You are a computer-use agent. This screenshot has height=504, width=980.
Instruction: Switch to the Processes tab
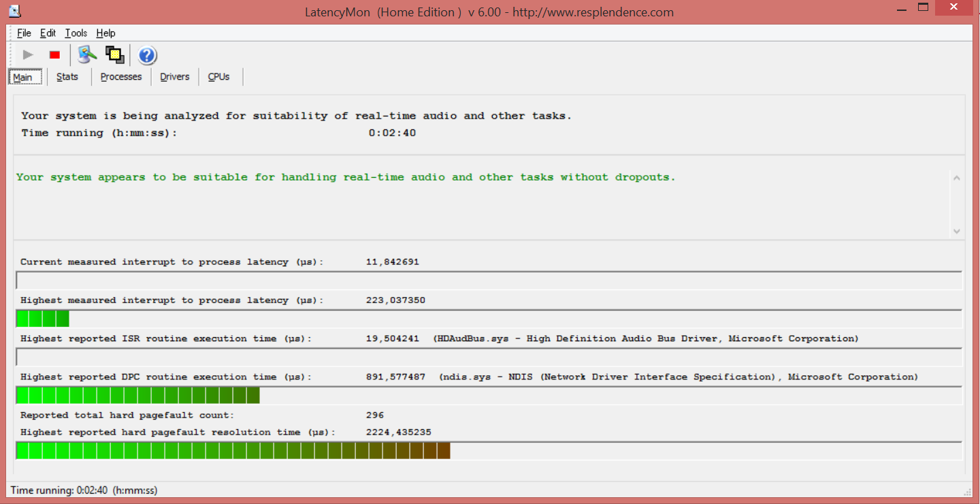pyautogui.click(x=121, y=77)
